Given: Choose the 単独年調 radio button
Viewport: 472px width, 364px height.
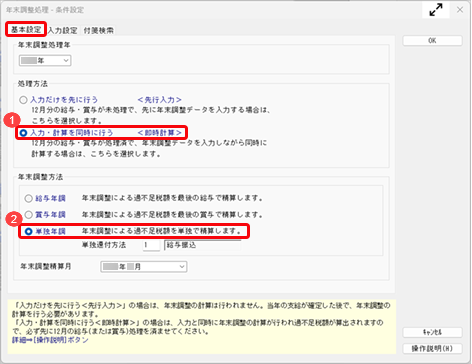Looking at the screenshot, I should click(x=29, y=231).
